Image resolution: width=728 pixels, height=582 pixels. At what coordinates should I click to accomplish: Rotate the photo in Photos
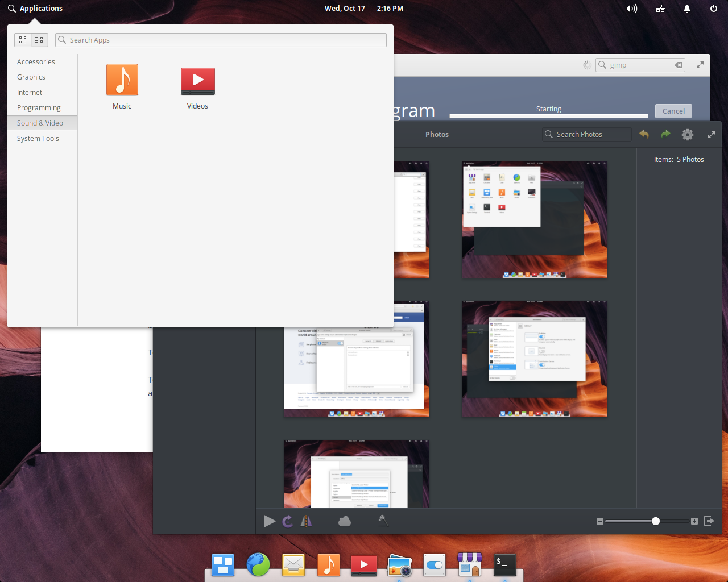pos(288,521)
